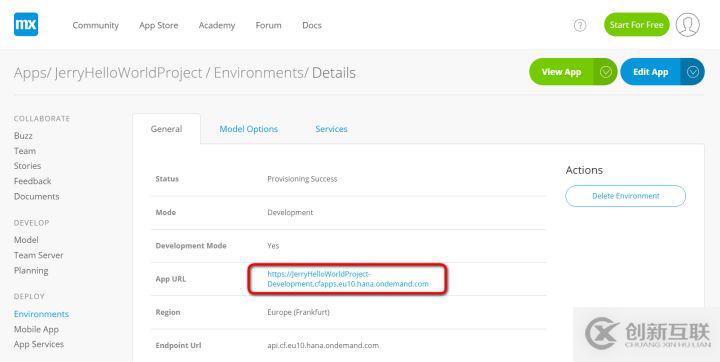Select the Development mode value
This screenshot has width=720, height=362.
point(290,212)
